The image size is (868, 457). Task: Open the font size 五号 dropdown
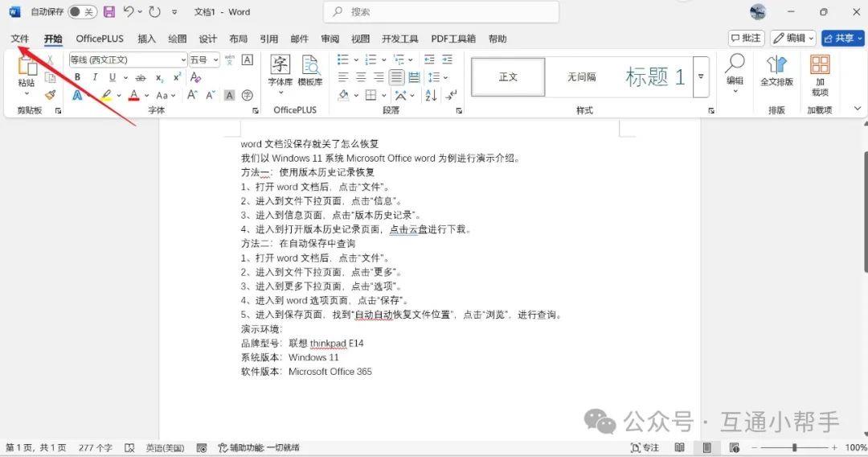[x=216, y=60]
